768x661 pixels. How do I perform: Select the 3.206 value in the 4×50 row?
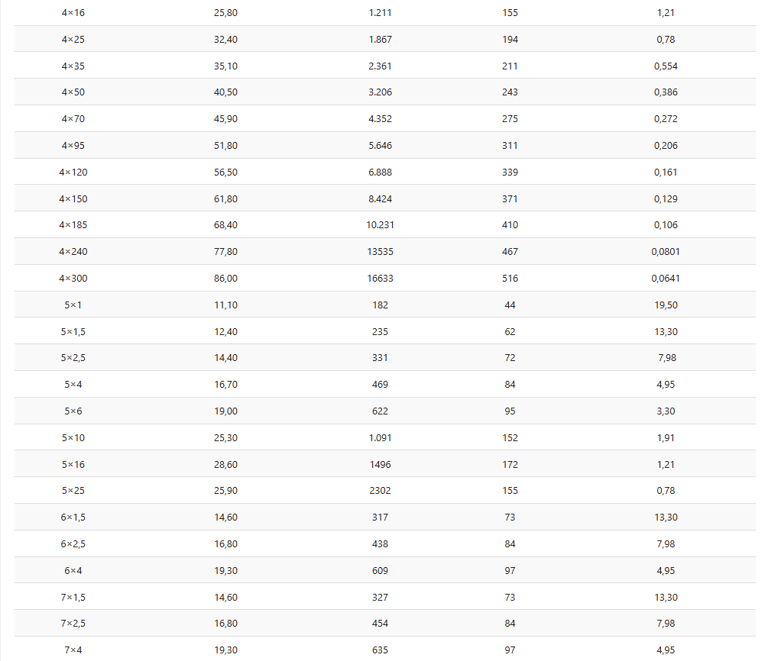[x=380, y=92]
